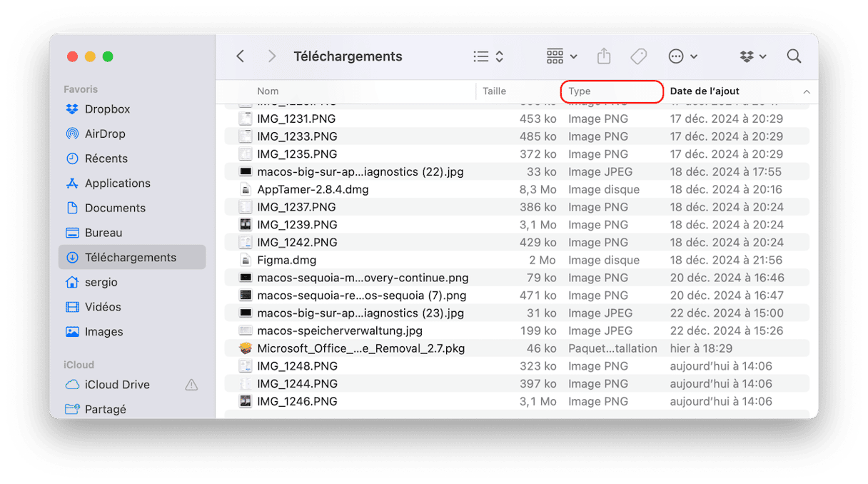Image resolution: width=868 pixels, height=484 pixels.
Task: Select the Dropbox sidebar item
Action: coord(107,109)
